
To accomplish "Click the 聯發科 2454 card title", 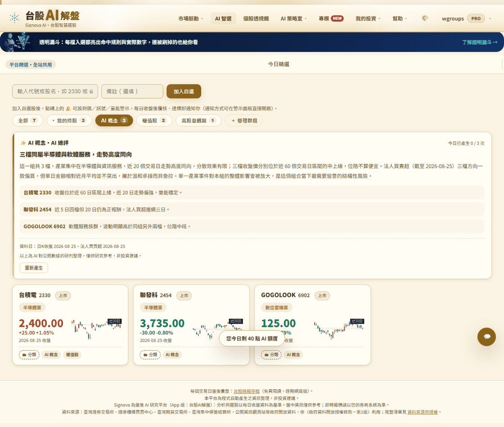I will [x=156, y=295].
